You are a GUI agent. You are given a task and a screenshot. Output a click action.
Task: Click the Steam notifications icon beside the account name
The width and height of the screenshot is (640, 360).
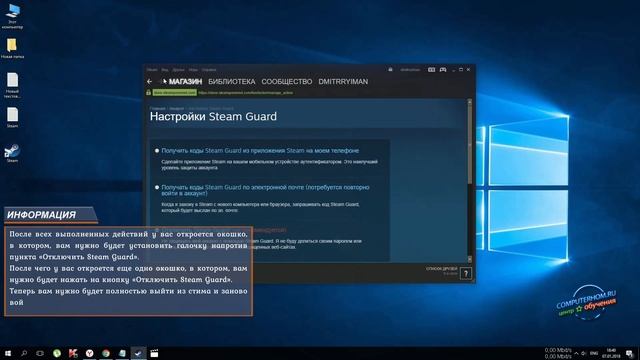pyautogui.click(x=390, y=70)
